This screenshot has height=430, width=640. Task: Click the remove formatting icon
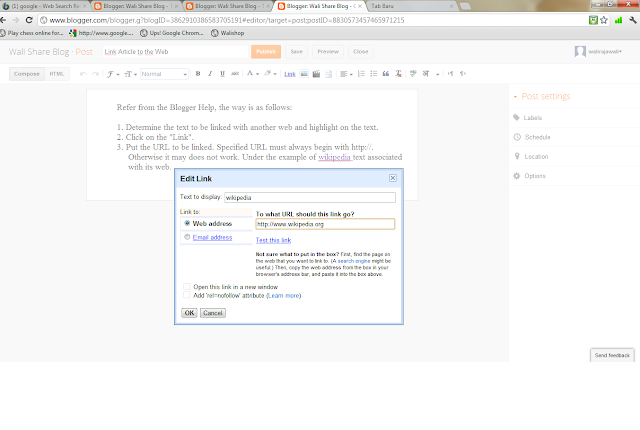tap(398, 74)
